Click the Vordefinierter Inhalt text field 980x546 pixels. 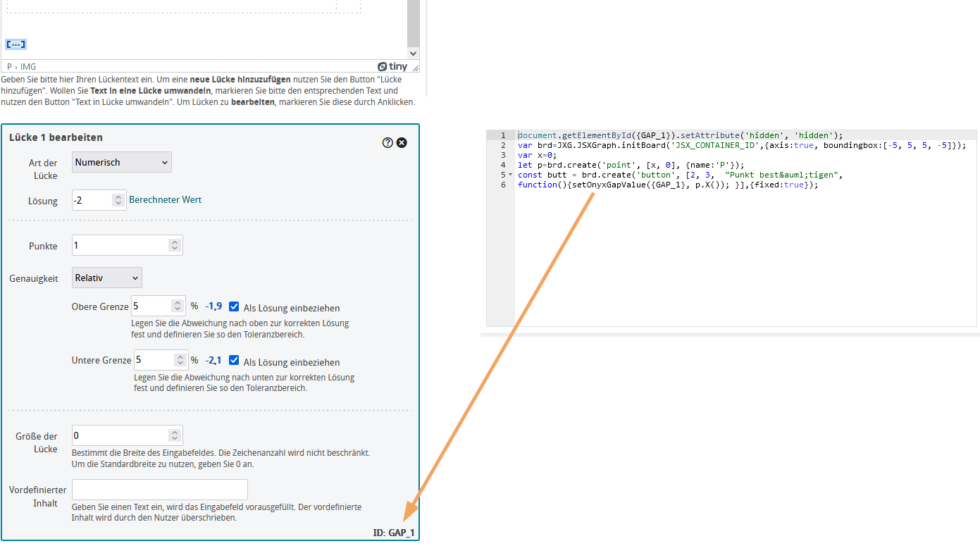pos(159,489)
